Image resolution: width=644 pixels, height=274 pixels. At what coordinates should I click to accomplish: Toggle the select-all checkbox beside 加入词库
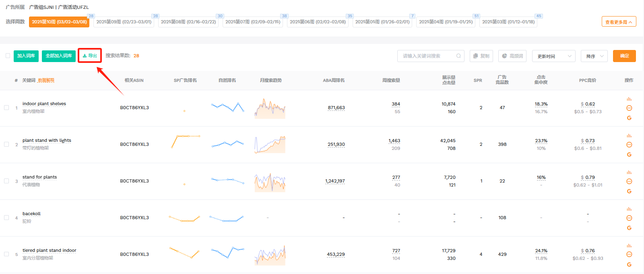[8, 56]
